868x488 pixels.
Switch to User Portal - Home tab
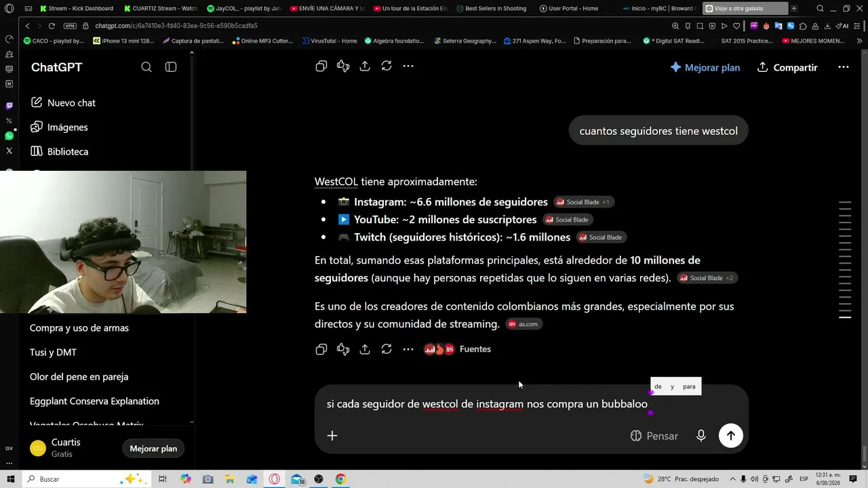tap(575, 9)
